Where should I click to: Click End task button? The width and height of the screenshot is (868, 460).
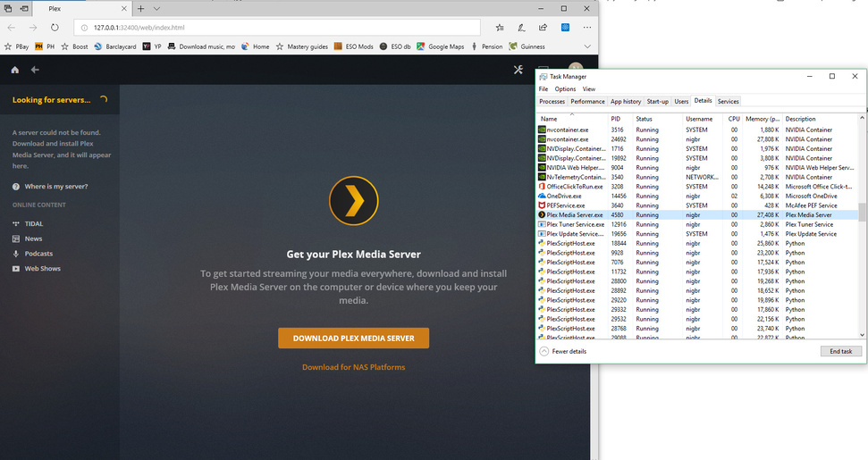[841, 351]
